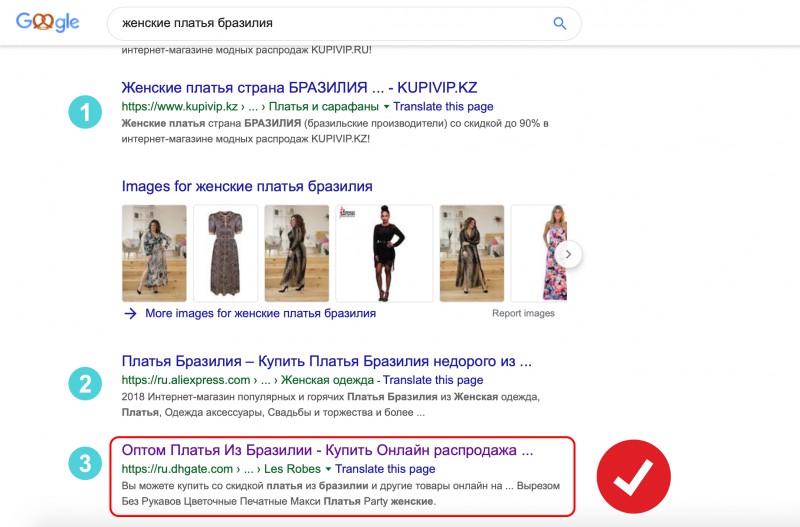Open black dress image thumbnail
The height and width of the screenshot is (527, 800).
[384, 254]
